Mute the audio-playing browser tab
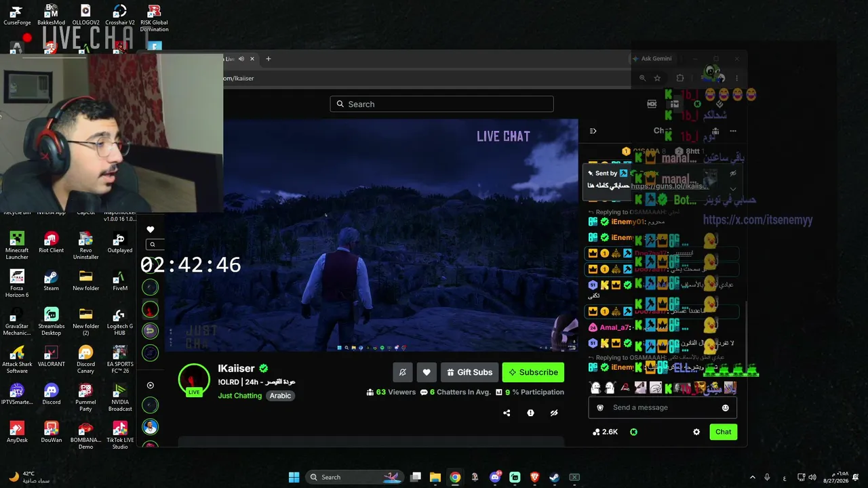 241,59
